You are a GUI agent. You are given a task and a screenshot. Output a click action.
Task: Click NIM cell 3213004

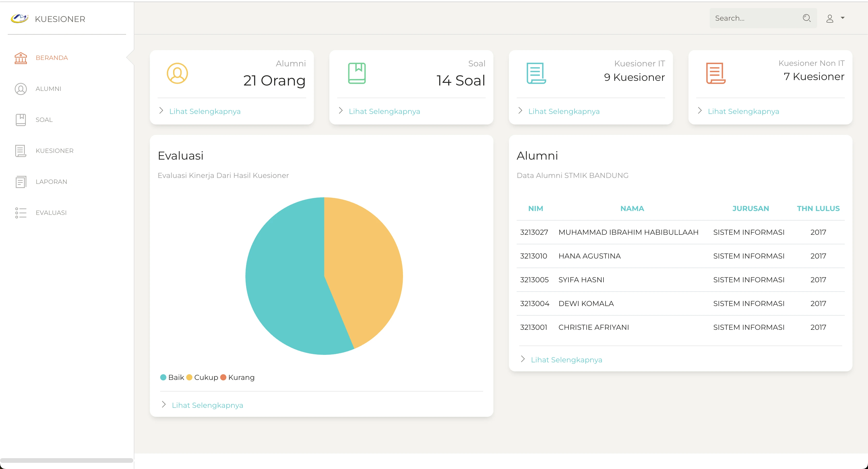coord(535,303)
